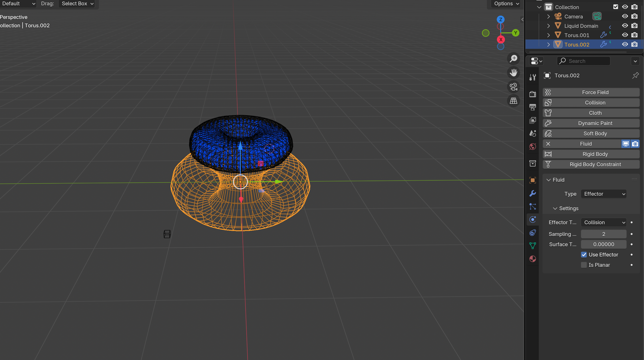Remove Fluid physics with X button
This screenshot has height=360, width=644.
548,144
